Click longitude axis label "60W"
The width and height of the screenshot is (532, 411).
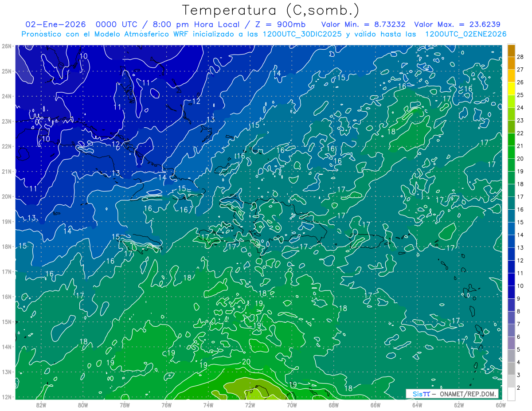point(501,405)
